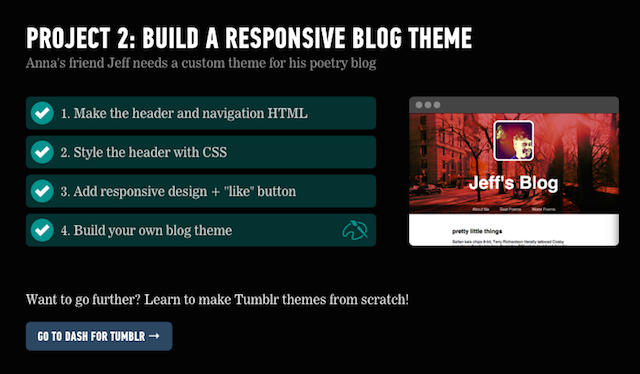This screenshot has height=374, width=640.
Task: Click the third gray dot in the preview window bar
Action: [x=437, y=105]
